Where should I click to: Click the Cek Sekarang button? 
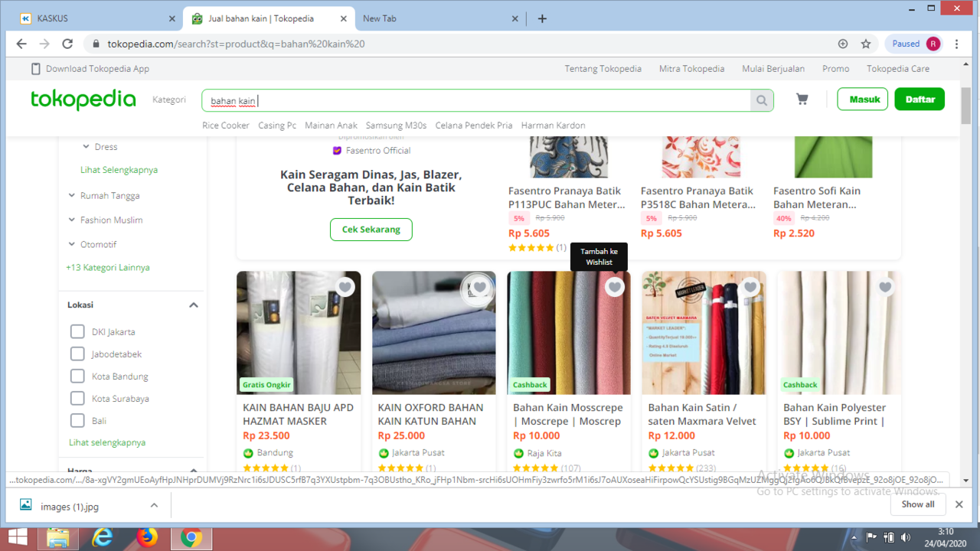point(371,230)
